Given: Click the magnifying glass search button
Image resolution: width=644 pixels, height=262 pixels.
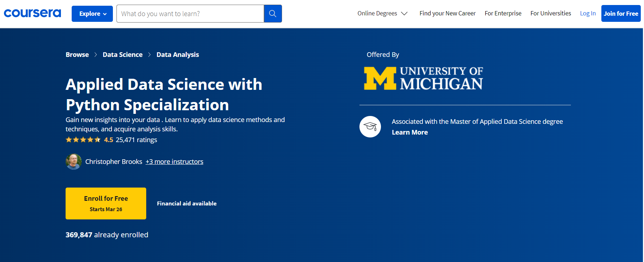Looking at the screenshot, I should (273, 14).
